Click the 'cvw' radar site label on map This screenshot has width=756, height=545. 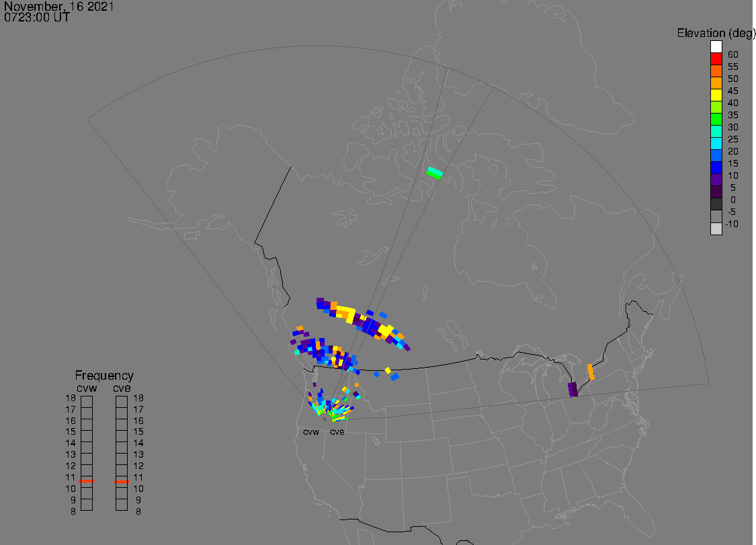(311, 431)
